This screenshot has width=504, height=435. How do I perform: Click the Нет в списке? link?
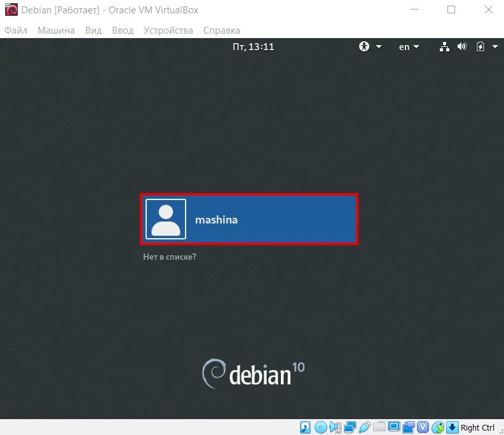pyautogui.click(x=170, y=257)
